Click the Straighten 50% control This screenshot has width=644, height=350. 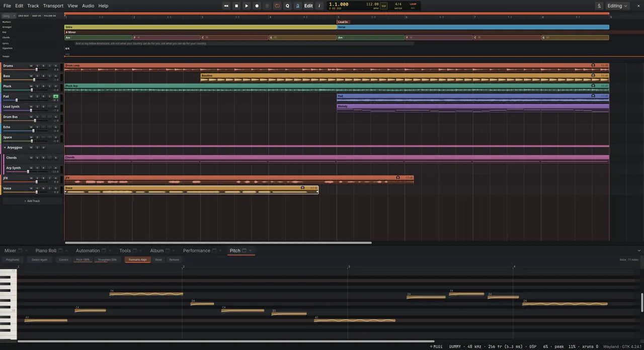coord(107,260)
